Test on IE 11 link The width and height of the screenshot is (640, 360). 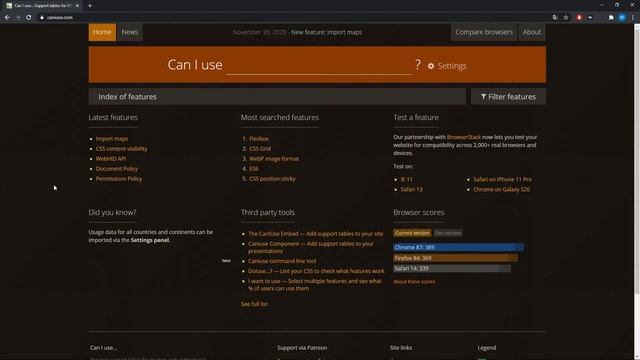[407, 179]
